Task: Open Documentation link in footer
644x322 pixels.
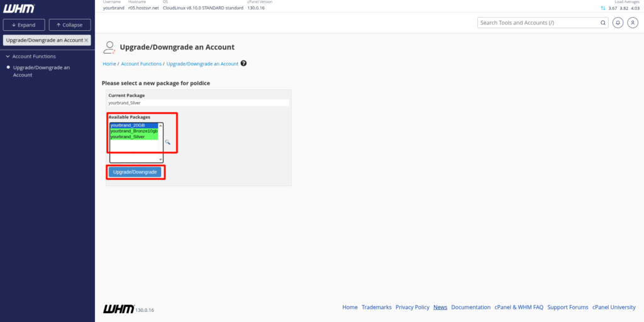Action: (x=470, y=308)
